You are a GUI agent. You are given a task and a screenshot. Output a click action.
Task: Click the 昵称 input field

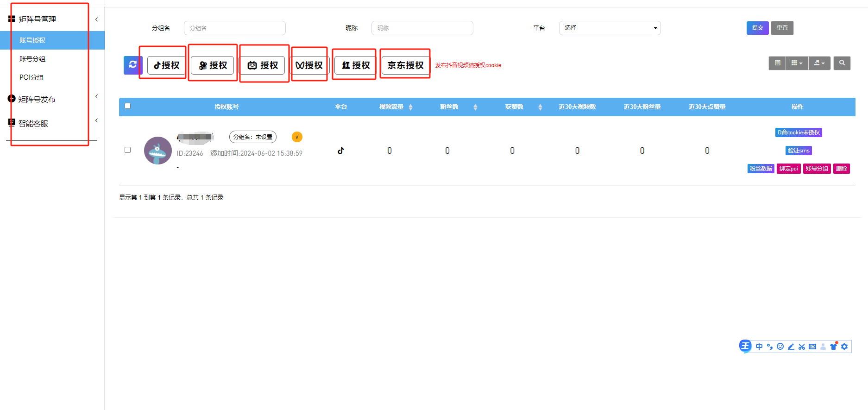[422, 28]
